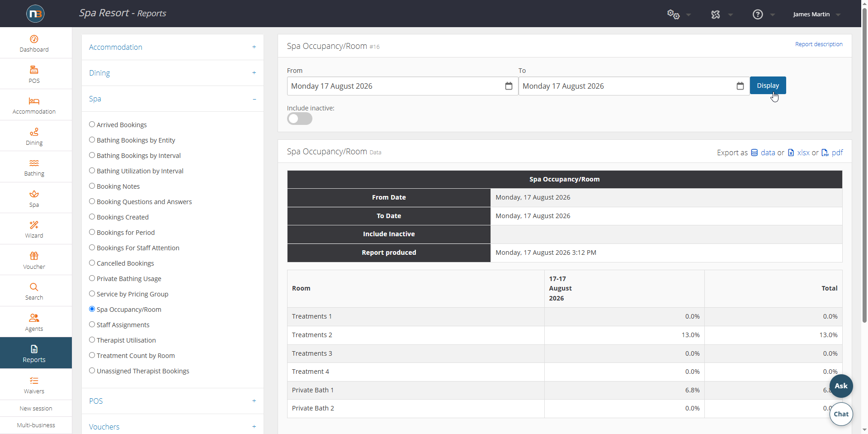Click the From date input field
The width and height of the screenshot is (868, 434).
pyautogui.click(x=402, y=86)
